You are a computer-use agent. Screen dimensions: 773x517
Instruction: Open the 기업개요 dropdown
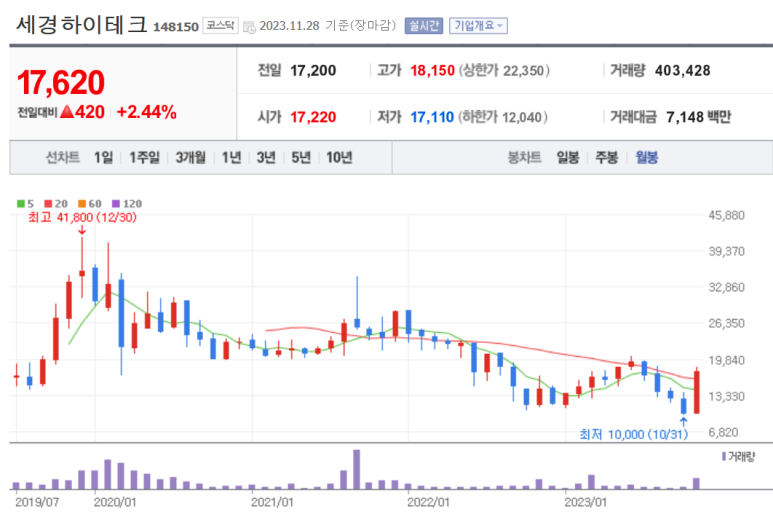point(478,26)
